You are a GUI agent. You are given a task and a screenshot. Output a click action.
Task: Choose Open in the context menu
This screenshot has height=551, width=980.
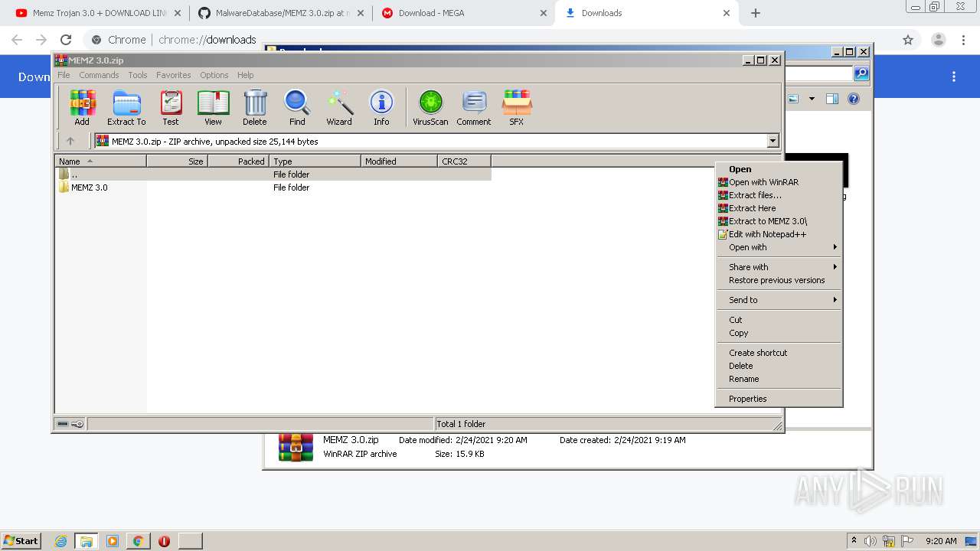click(779, 169)
